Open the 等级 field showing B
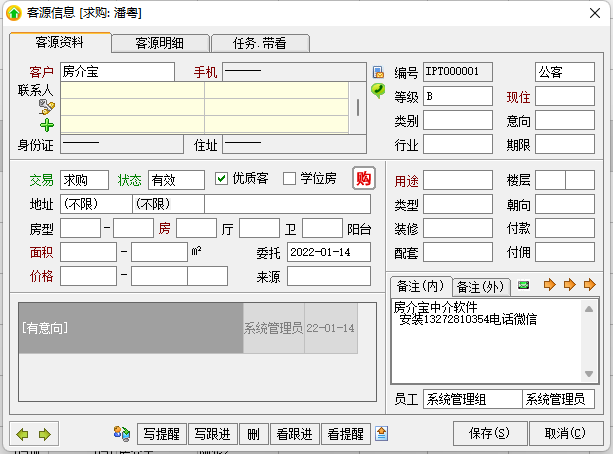Image resolution: width=613 pixels, height=454 pixels. click(457, 97)
